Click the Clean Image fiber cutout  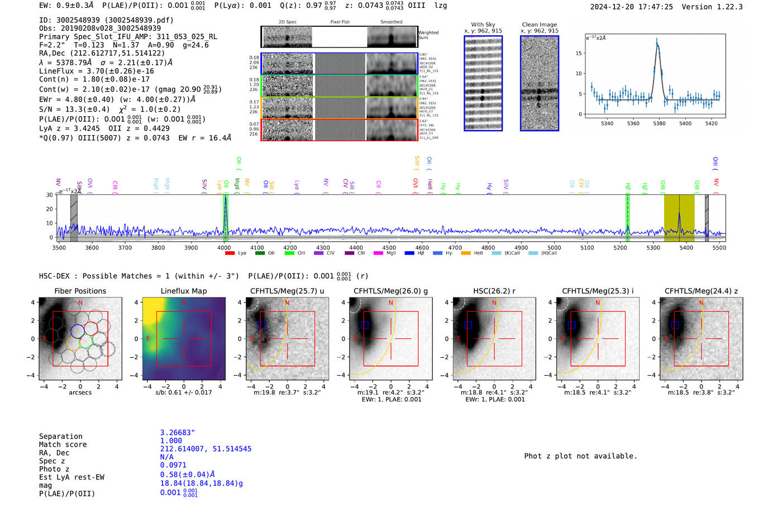pyautogui.click(x=540, y=83)
